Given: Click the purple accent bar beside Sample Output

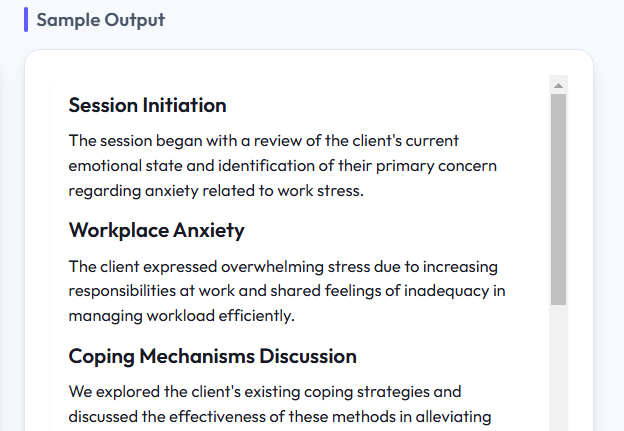Looking at the screenshot, I should 26,20.
